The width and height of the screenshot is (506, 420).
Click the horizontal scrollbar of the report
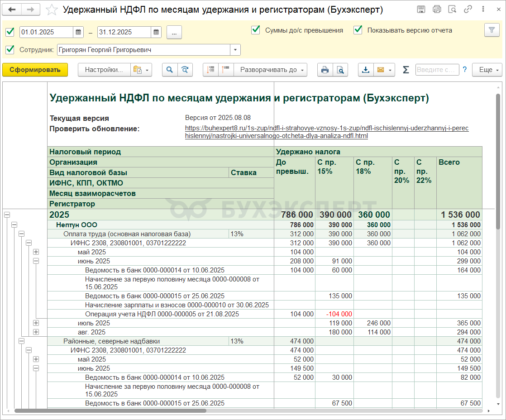coord(110,410)
